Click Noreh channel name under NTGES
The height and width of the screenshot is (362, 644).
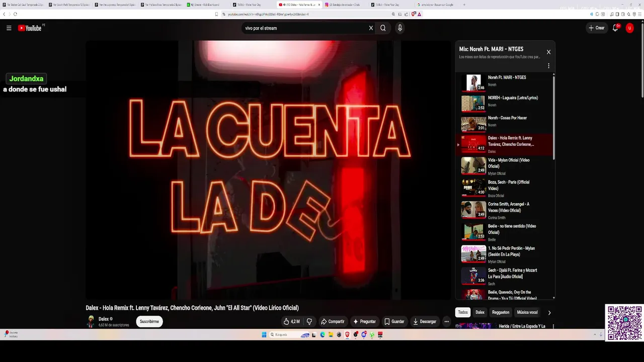pyautogui.click(x=492, y=85)
